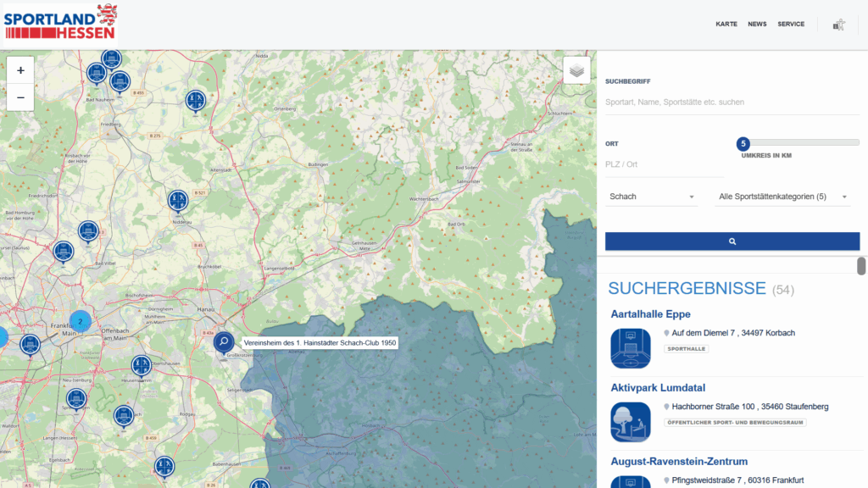This screenshot has width=868, height=488.
Task: Click the magnifier marker near Großkrotzenburg
Action: (x=224, y=342)
